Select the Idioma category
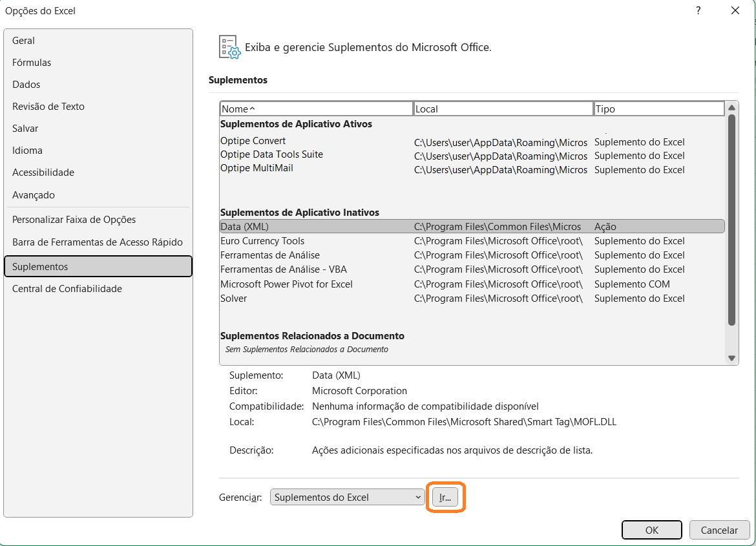The image size is (756, 546). coord(98,151)
